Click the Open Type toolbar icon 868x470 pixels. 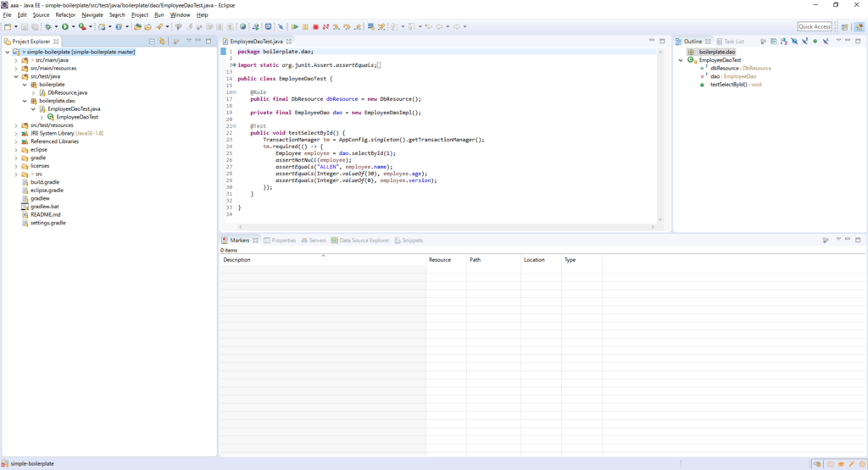(x=137, y=26)
